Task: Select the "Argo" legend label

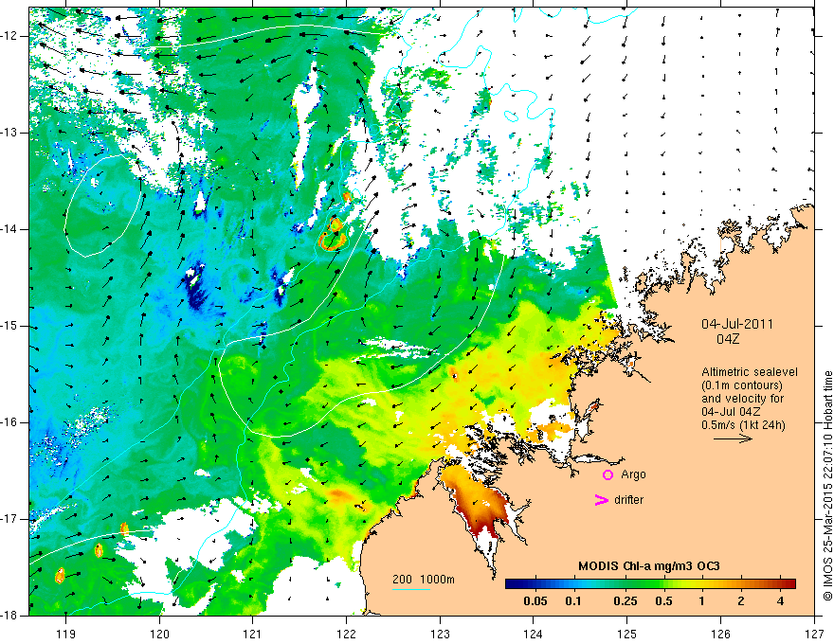Action: coord(633,474)
